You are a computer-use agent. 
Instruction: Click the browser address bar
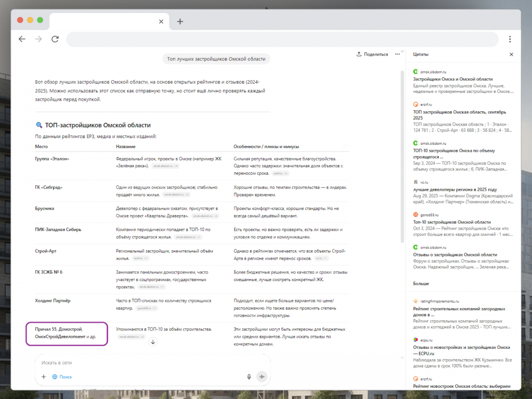pyautogui.click(x=282, y=39)
